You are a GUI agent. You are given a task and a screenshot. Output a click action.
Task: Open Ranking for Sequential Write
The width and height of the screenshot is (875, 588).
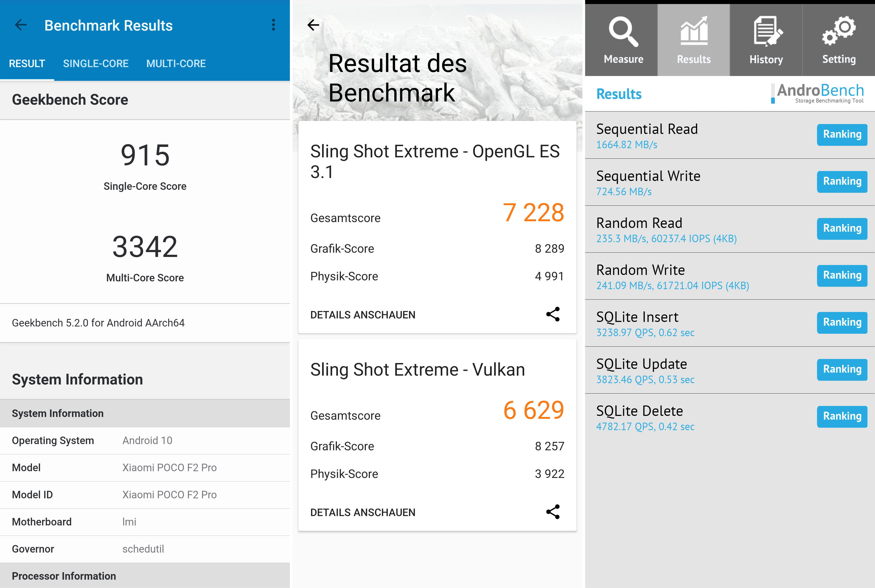(x=842, y=182)
